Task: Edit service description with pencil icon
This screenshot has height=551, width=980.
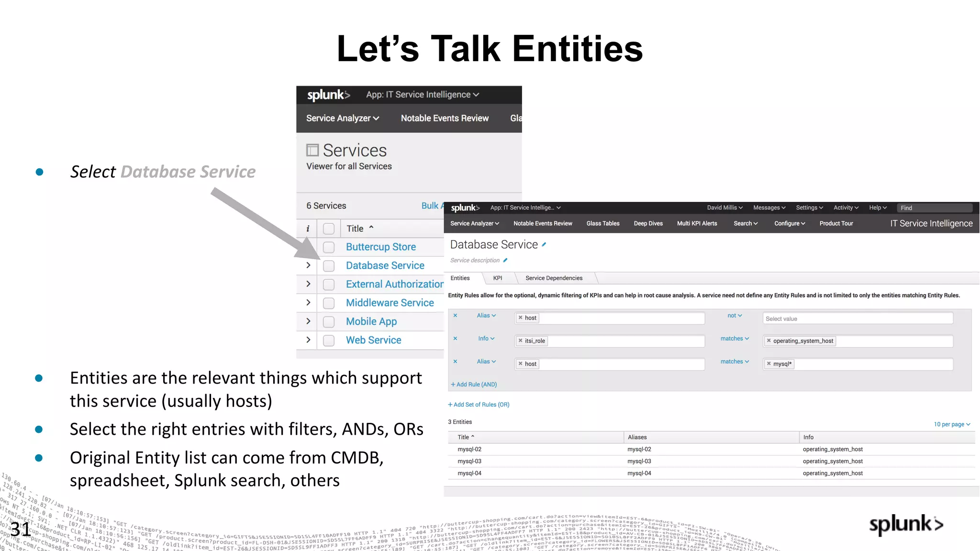Action: pos(505,260)
